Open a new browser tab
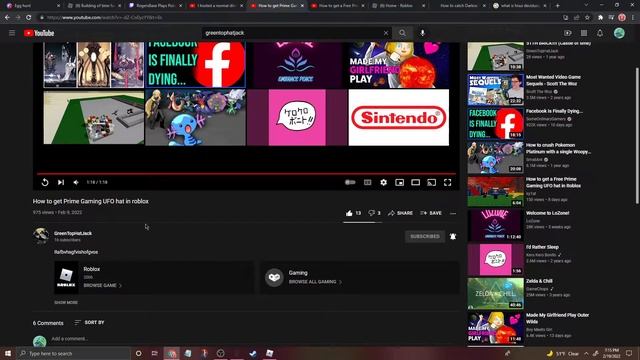 (558, 6)
